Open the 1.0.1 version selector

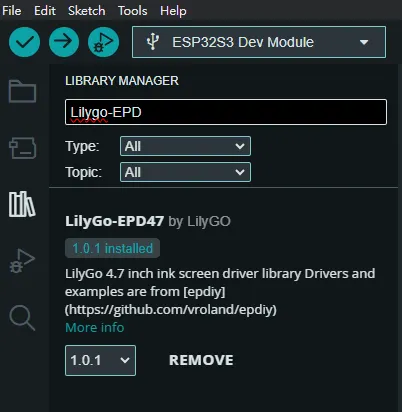(100, 360)
